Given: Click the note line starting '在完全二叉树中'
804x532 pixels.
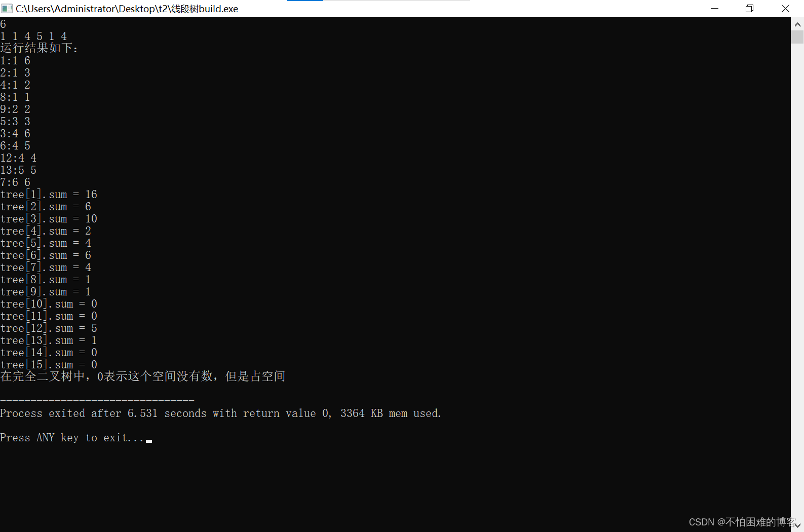Looking at the screenshot, I should click(x=143, y=376).
